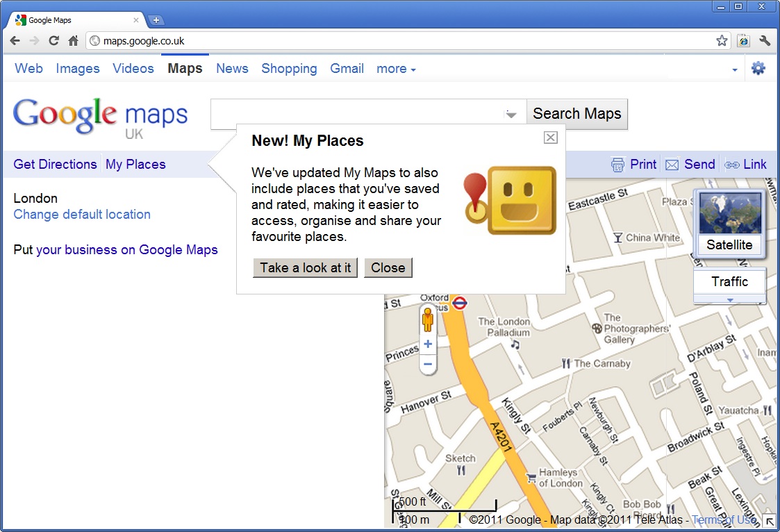
Task: Click the envelope icon next to Send
Action: 672,165
